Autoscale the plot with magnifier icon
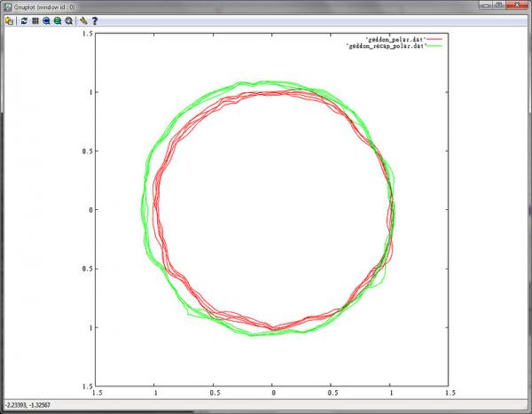 click(69, 21)
